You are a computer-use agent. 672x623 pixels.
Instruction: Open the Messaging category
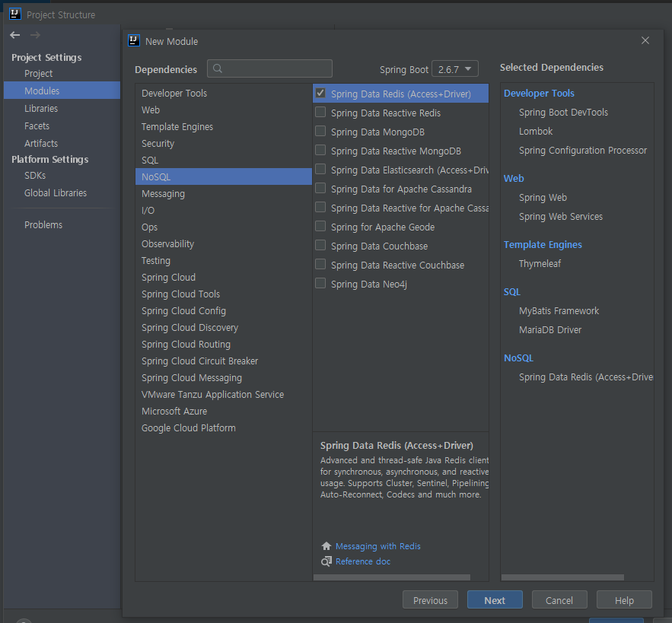(223, 193)
